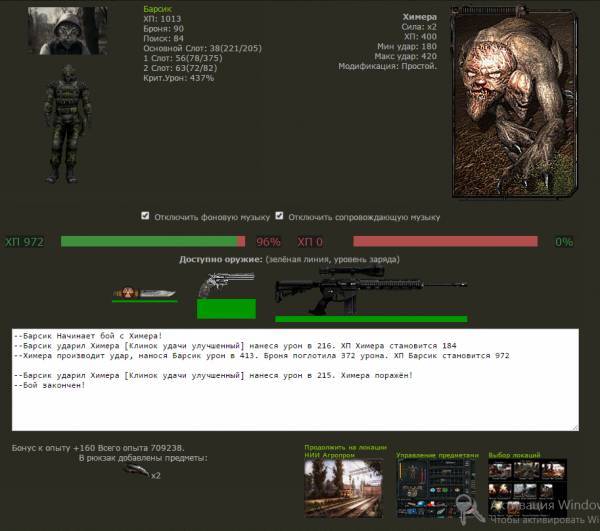Click 'Продолжить на локации НИИ Агропром' link
This screenshot has width=600, height=531.
[343, 450]
